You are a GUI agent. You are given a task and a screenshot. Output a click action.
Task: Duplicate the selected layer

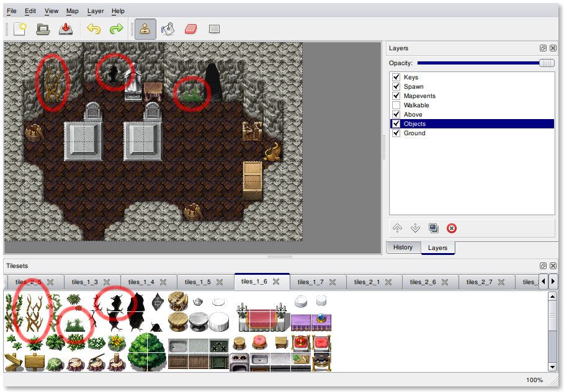pyautogui.click(x=434, y=228)
